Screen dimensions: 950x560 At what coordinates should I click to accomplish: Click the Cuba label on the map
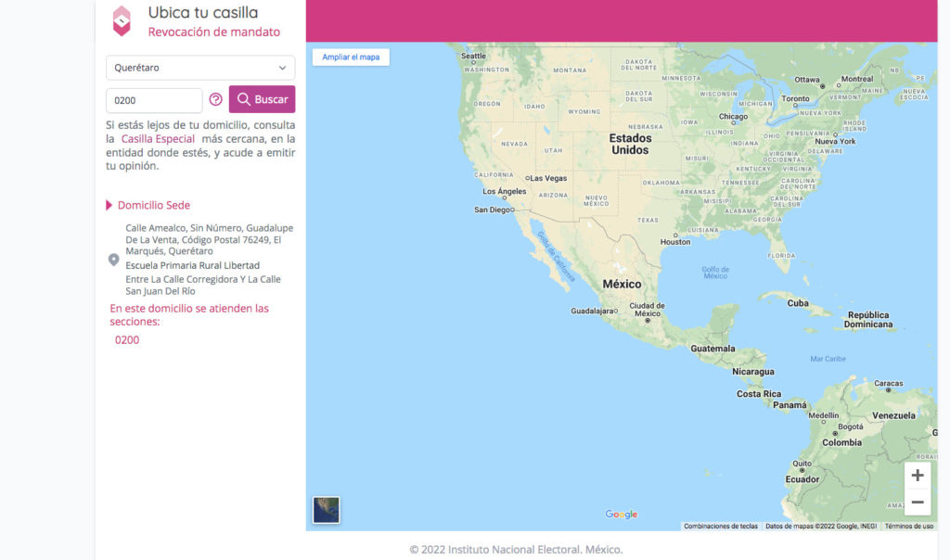point(797,302)
